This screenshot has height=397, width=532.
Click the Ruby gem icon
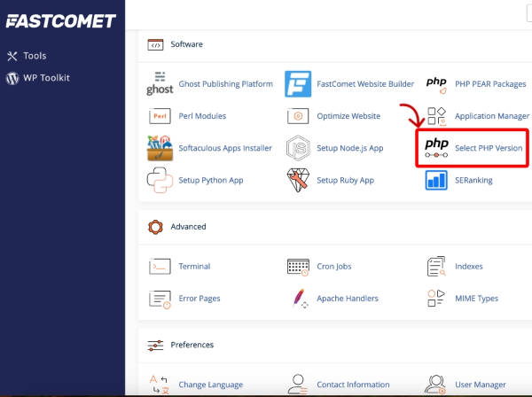click(x=298, y=180)
